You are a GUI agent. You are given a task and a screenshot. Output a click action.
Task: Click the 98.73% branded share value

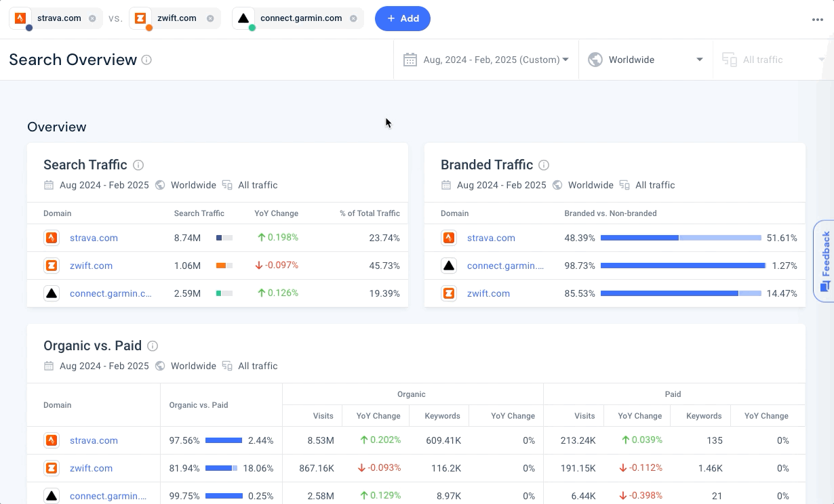tap(580, 266)
